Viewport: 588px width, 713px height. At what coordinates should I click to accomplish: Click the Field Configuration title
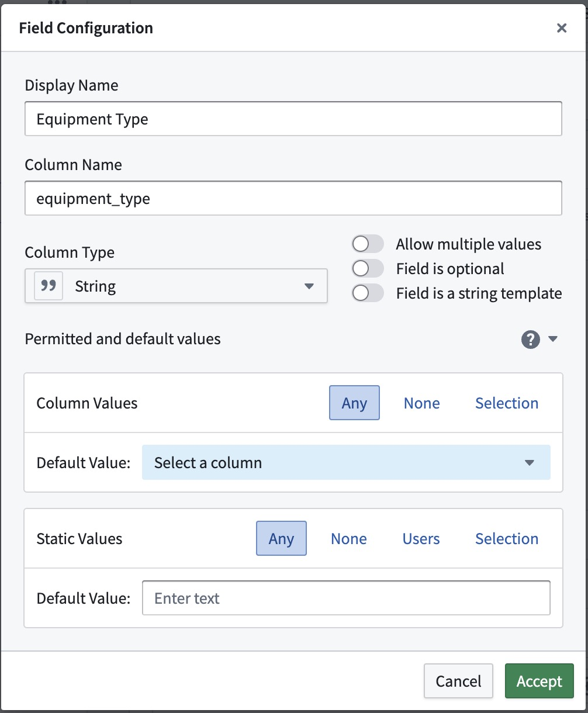click(x=86, y=28)
